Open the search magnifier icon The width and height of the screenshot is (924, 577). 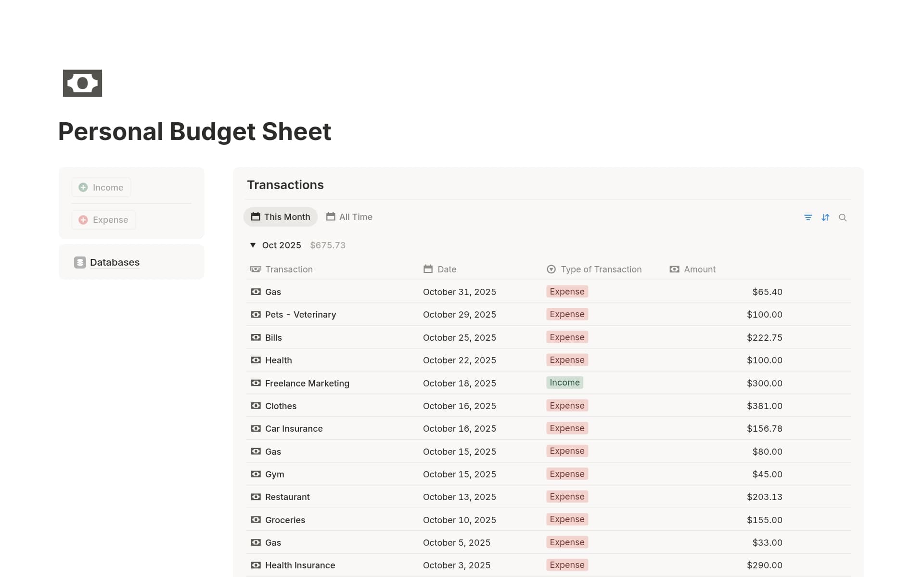click(843, 218)
